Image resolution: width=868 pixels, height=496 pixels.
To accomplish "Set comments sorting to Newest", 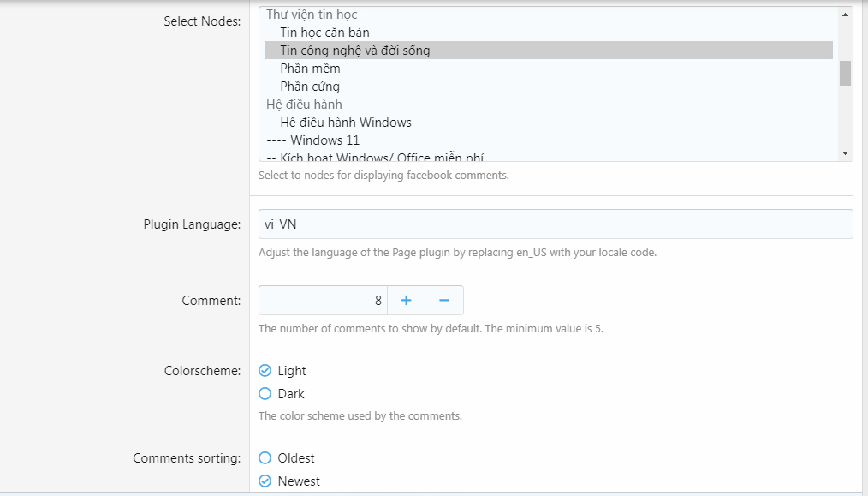I will point(265,481).
